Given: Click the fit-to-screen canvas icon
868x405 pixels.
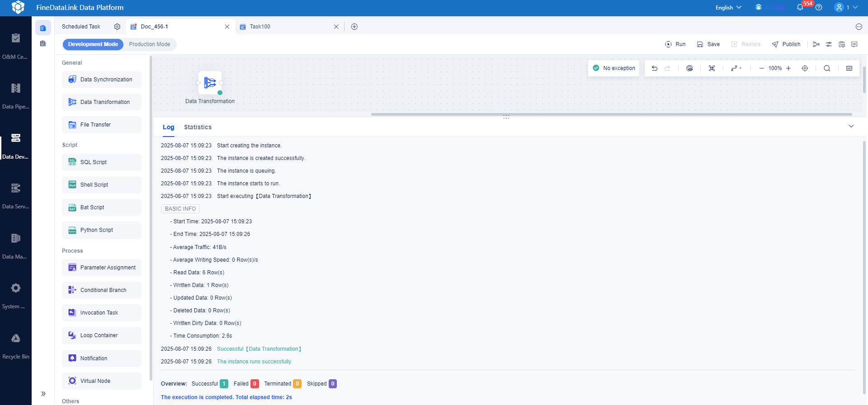Looking at the screenshot, I should [x=712, y=68].
